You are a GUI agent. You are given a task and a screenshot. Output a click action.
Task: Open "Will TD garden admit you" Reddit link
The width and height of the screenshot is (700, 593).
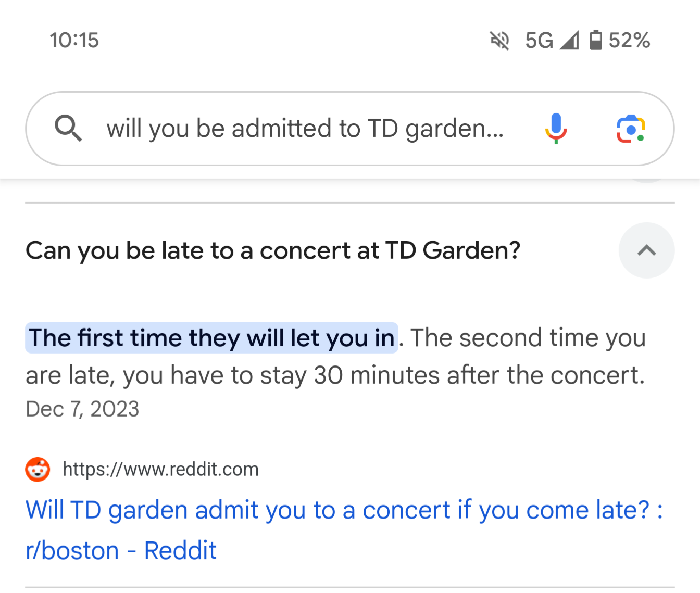[344, 510]
